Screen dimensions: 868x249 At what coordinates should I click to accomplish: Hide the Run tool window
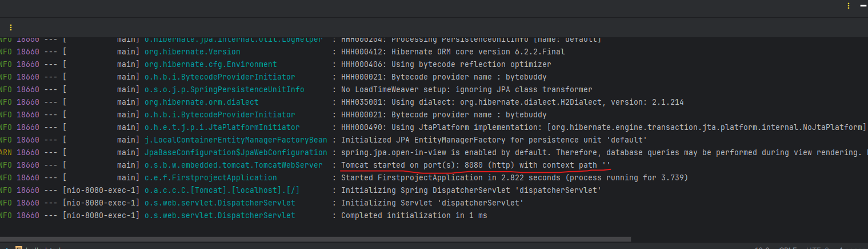coord(864,5)
